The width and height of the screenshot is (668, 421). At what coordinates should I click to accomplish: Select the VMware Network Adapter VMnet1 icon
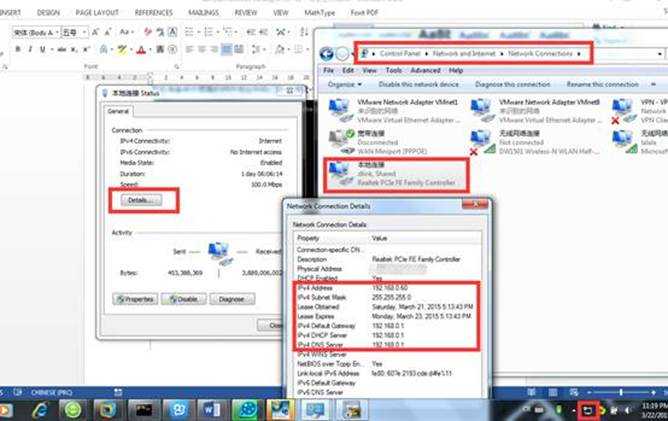[340, 110]
